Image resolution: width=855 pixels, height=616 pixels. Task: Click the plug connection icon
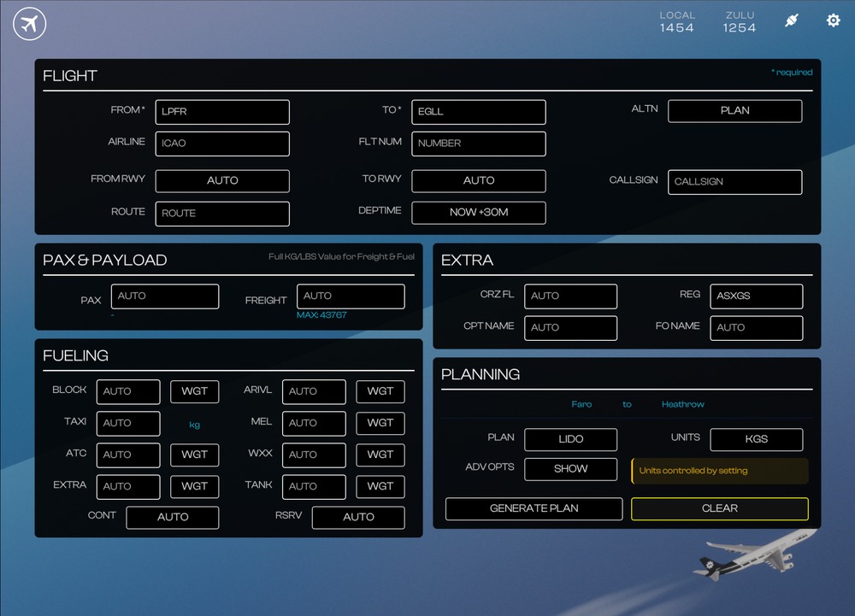pyautogui.click(x=792, y=21)
